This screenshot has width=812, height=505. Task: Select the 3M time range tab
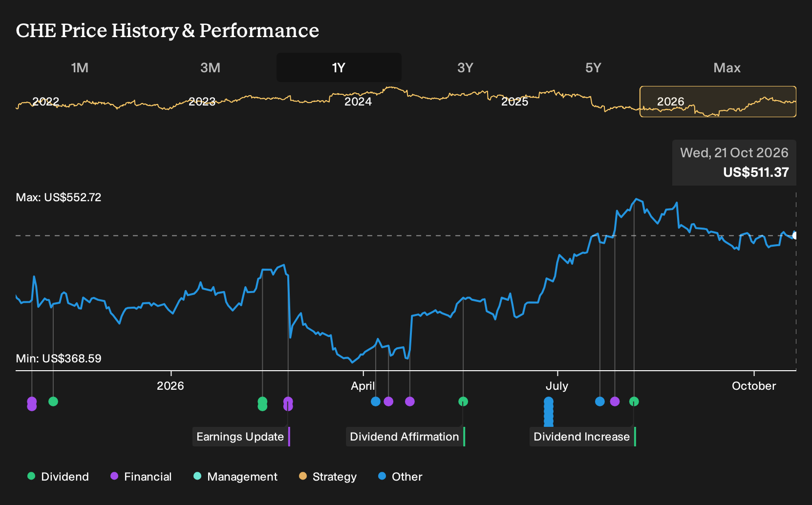pos(210,67)
